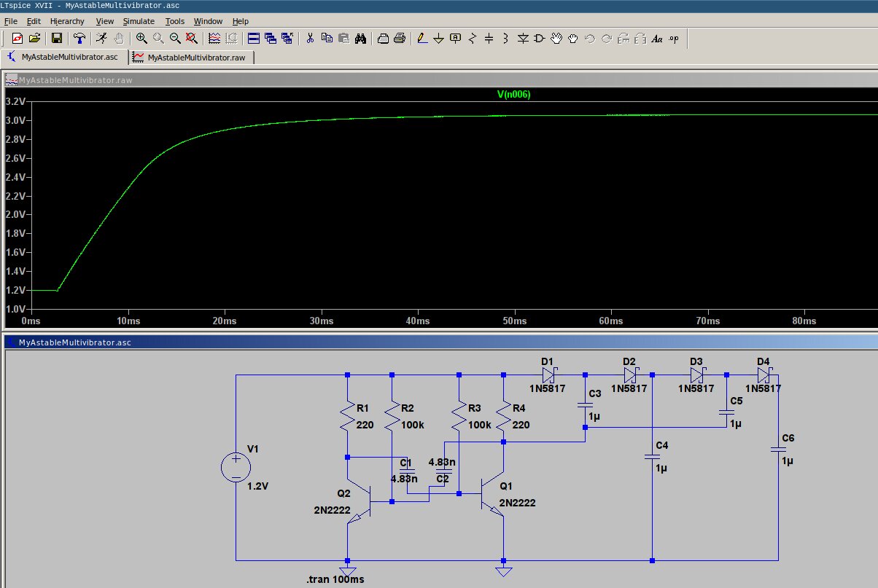
Task: Place a Ground symbol from toolbar
Action: pos(438,39)
